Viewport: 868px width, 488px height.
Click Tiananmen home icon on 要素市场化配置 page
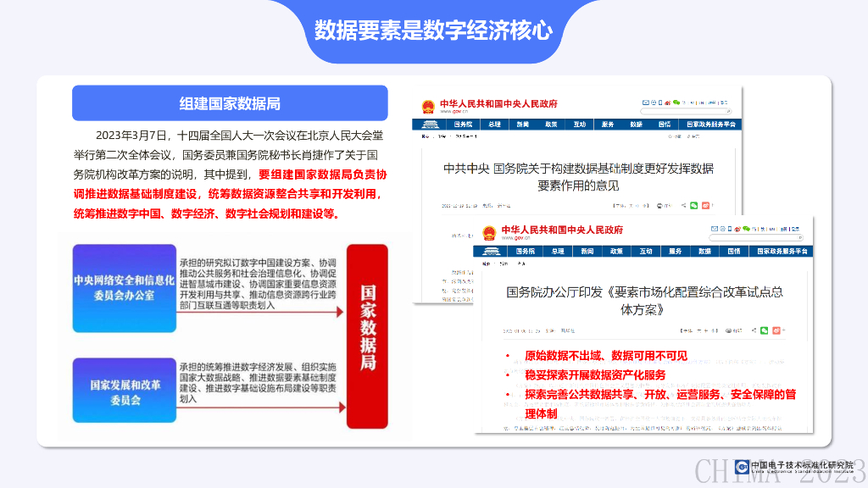pyautogui.click(x=491, y=251)
